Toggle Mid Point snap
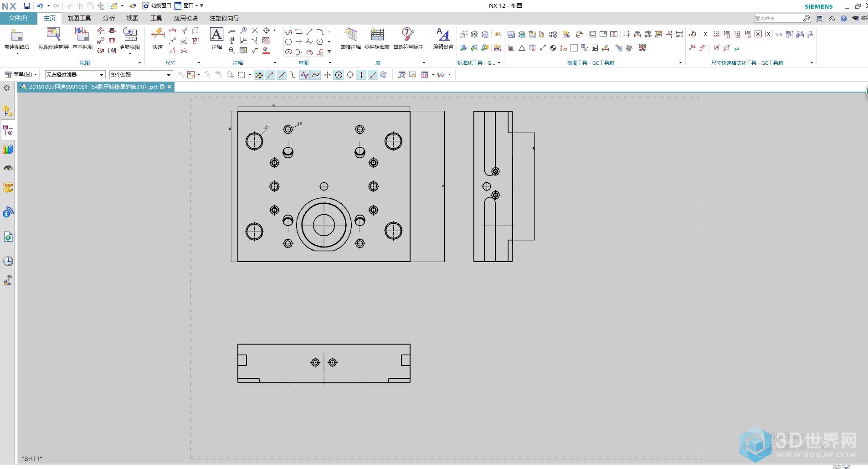868x469 pixels. tap(282, 75)
